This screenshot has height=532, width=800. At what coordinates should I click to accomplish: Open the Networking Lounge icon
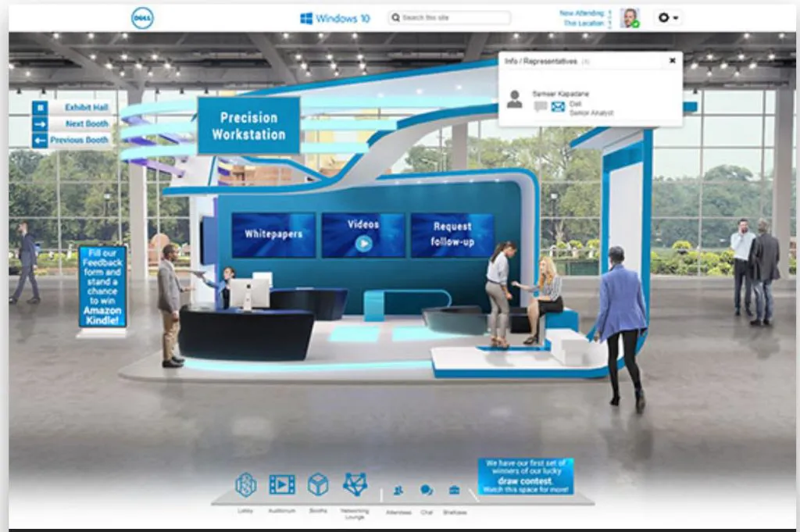tap(355, 485)
